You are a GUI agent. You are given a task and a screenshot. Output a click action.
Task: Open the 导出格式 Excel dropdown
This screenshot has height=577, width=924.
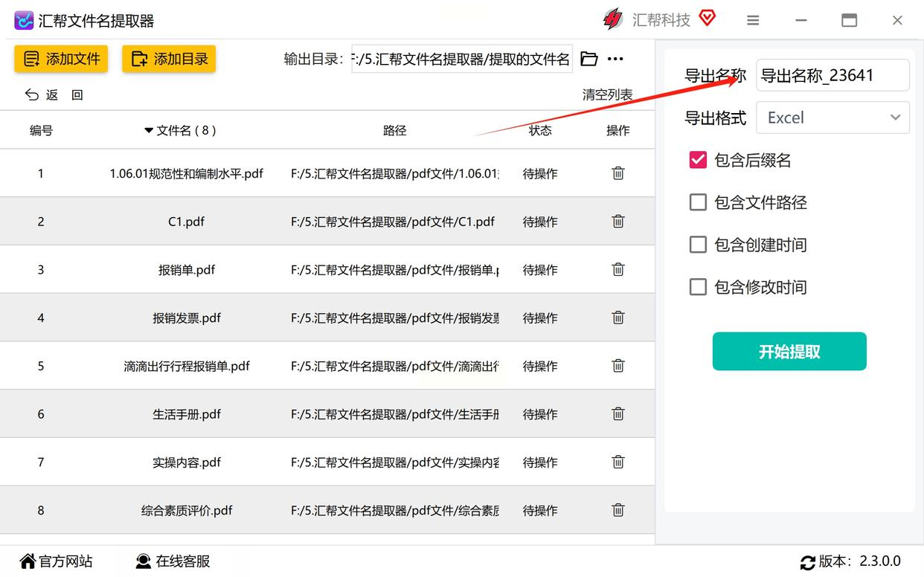832,117
